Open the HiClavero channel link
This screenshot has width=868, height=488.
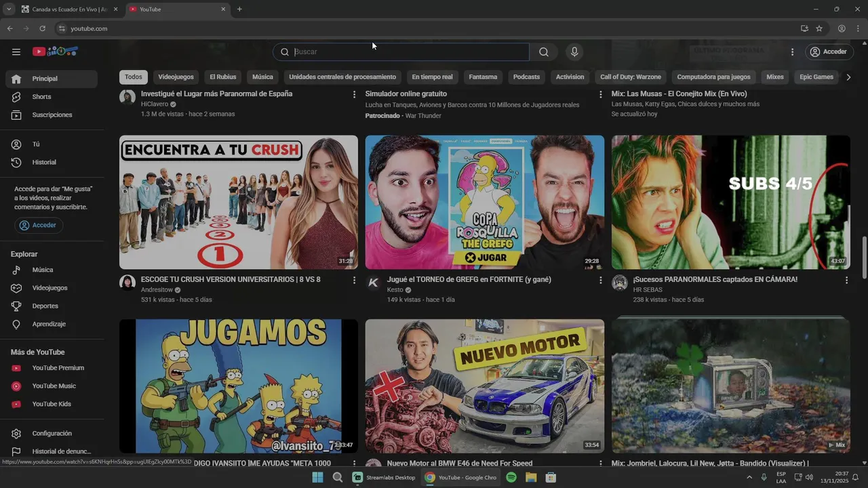coord(154,104)
